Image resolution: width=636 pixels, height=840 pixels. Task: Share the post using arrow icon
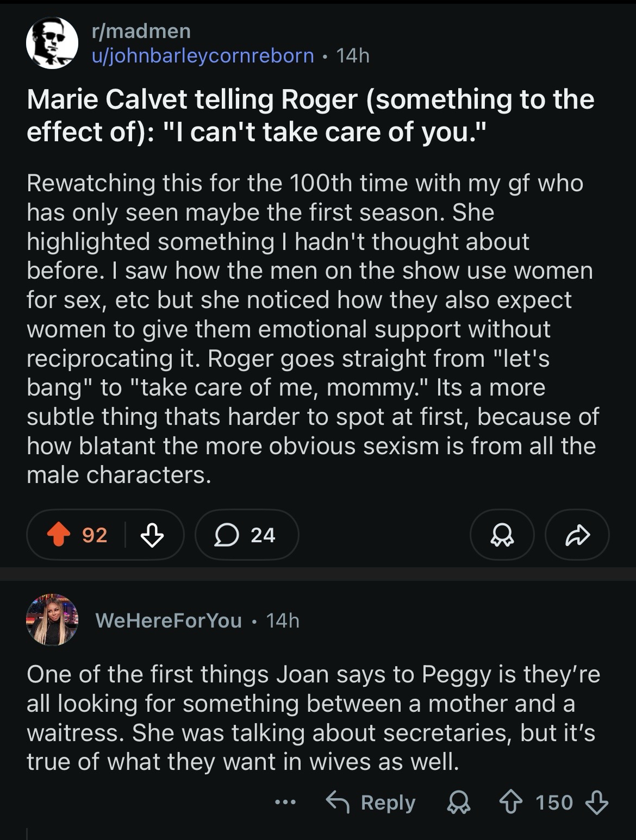pyautogui.click(x=577, y=536)
